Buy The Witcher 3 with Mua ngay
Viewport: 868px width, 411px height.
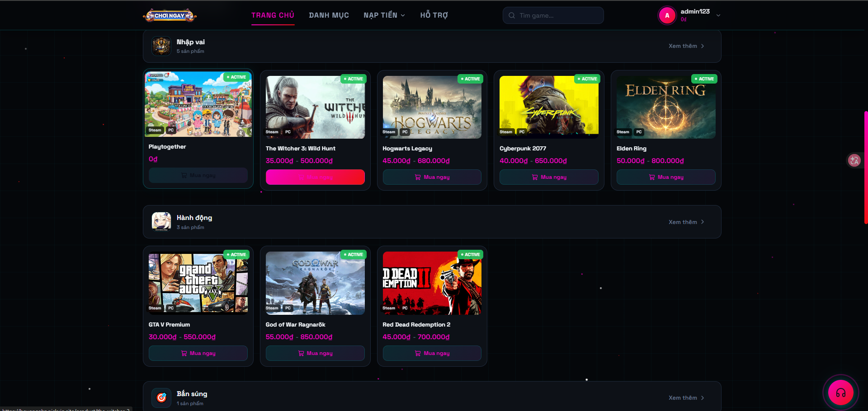point(315,177)
